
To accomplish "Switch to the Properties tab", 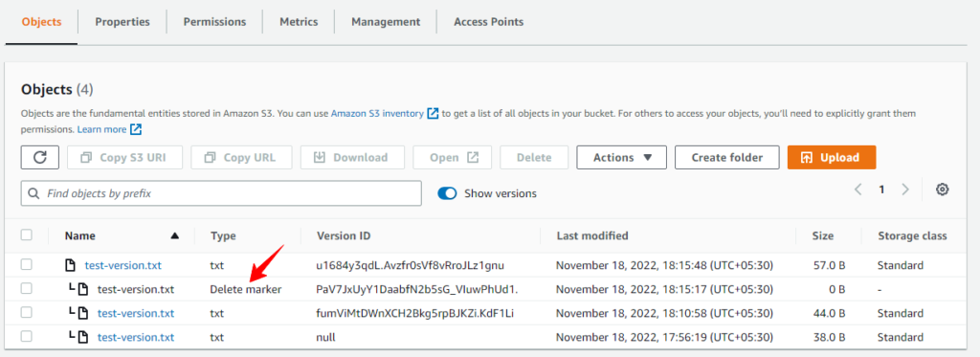I will 122,22.
